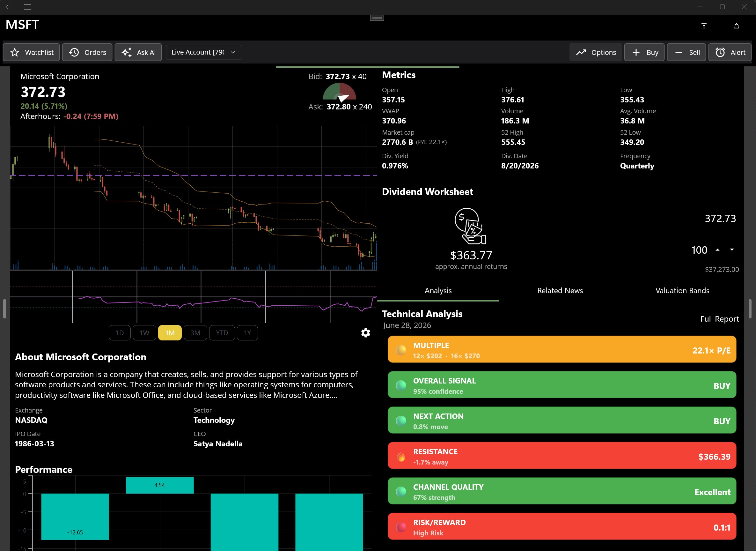
Task: Click the Orders button label
Action: (95, 52)
